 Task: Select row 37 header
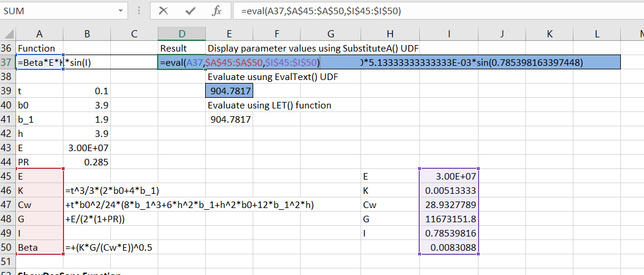tap(8, 62)
